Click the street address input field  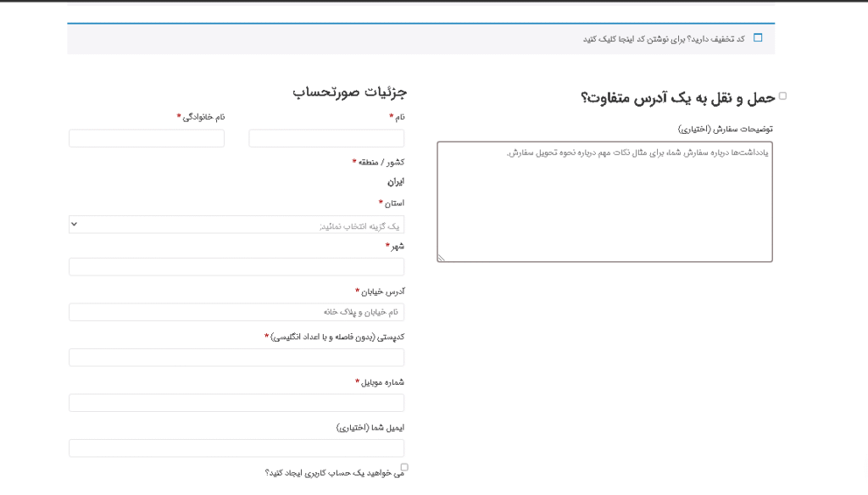[236, 311]
